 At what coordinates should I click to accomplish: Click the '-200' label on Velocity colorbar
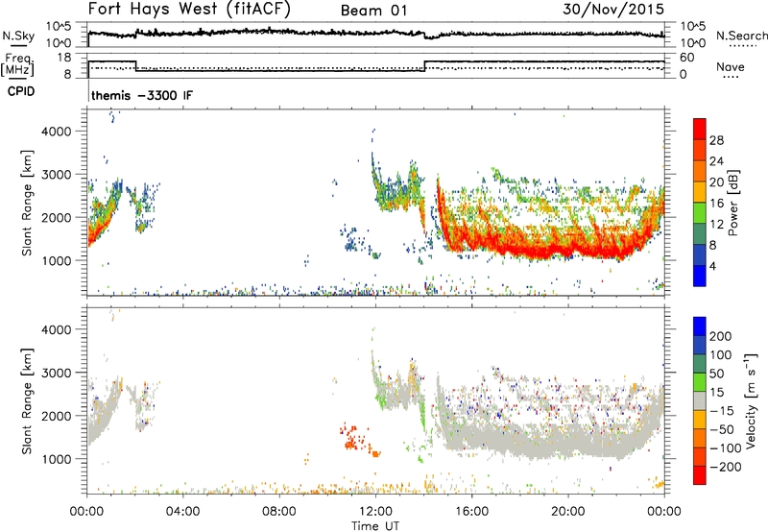725,467
